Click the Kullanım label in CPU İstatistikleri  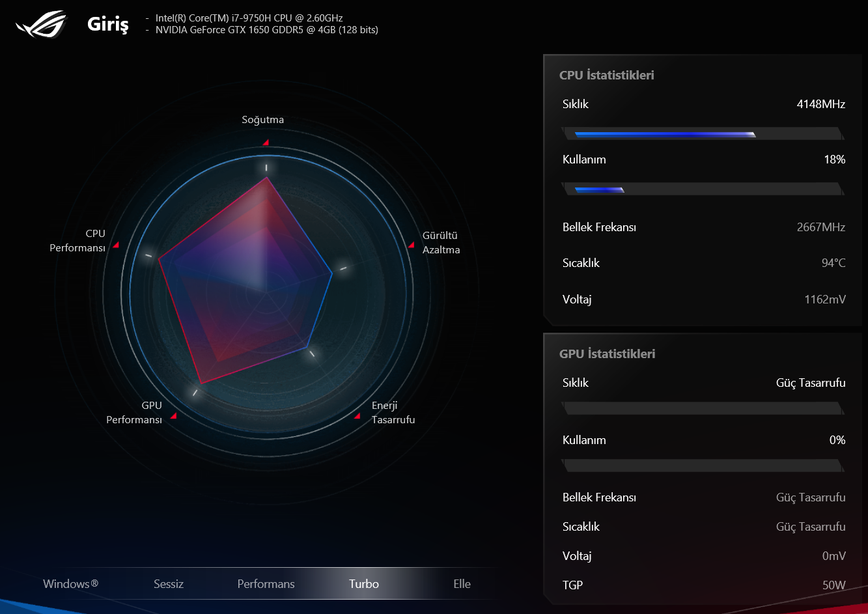584,160
